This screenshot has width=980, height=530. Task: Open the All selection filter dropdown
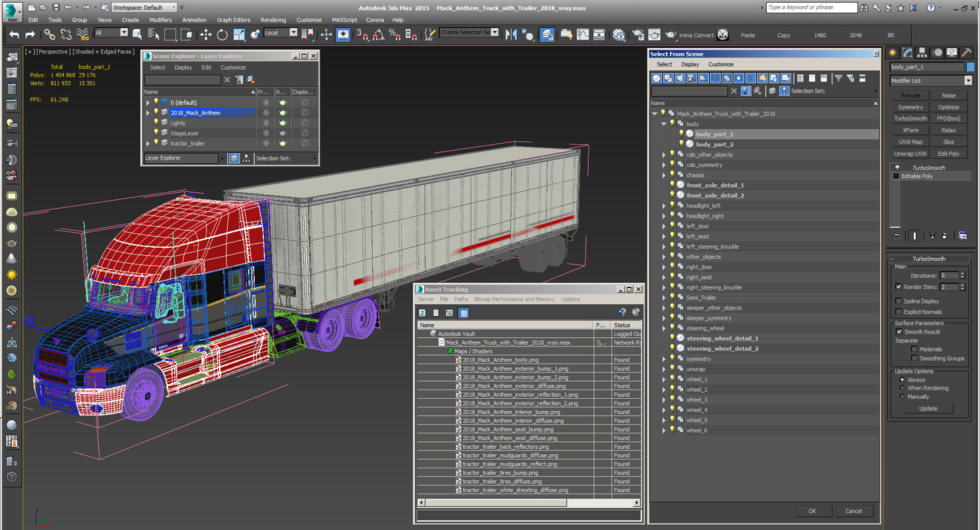pyautogui.click(x=111, y=32)
